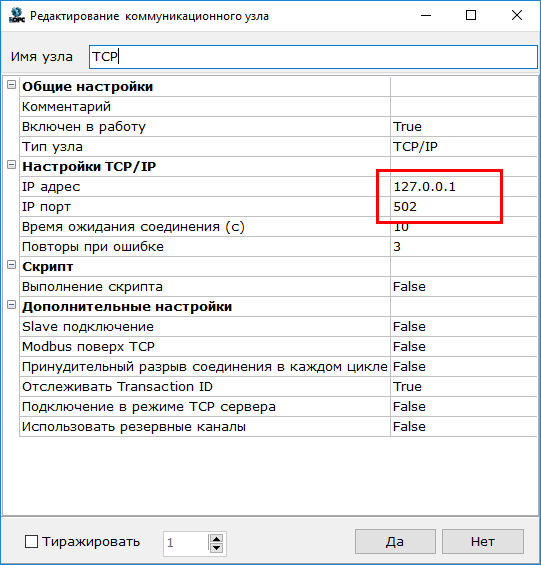
Task: Click the Modbus поверх TCP label
Action: 88,347
